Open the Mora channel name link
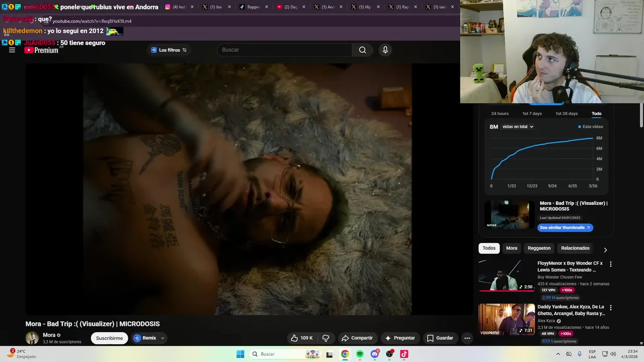644x362 pixels. [x=49, y=335]
